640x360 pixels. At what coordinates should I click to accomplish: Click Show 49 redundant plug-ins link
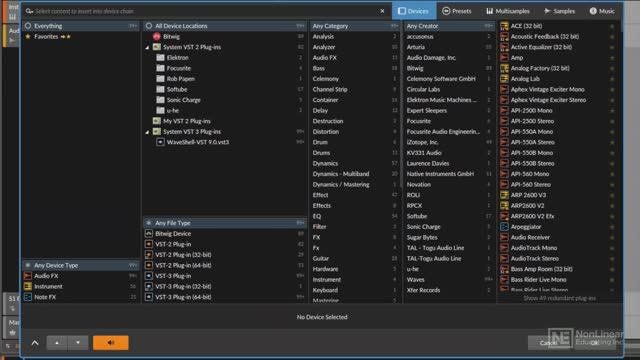point(560,298)
